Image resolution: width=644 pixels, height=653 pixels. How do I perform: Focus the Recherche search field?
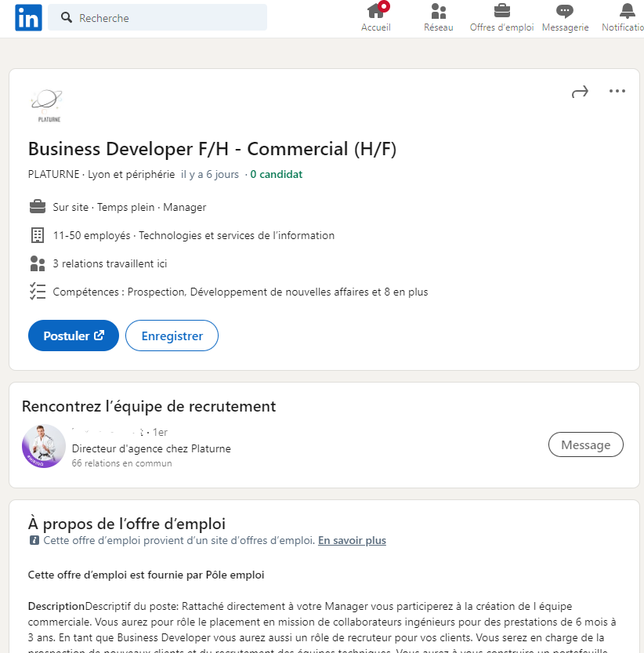[x=157, y=17]
